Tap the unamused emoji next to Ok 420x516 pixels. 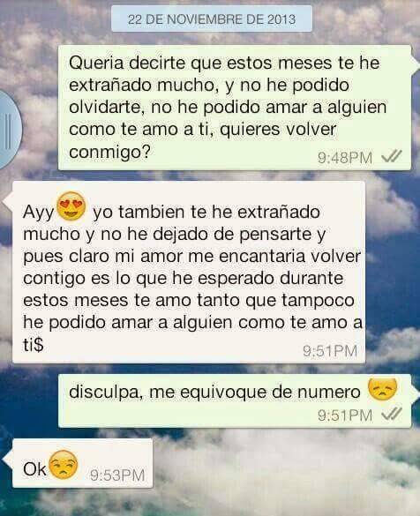(x=64, y=465)
